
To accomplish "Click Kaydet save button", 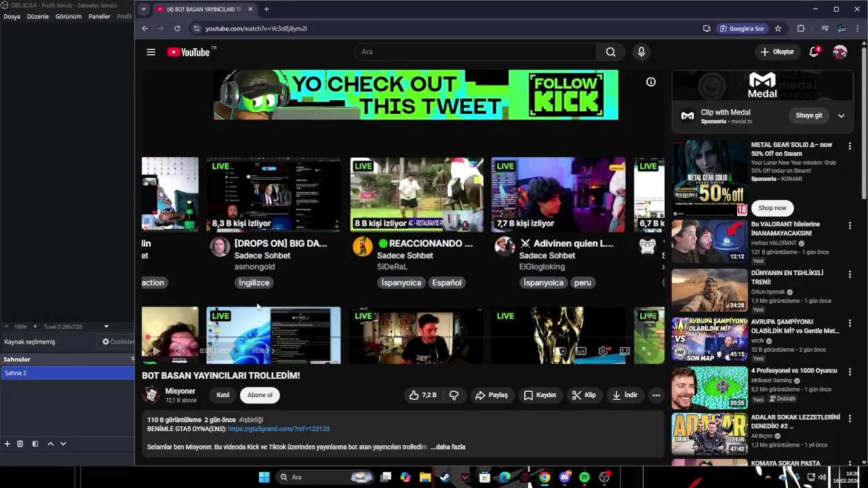I will (x=540, y=395).
